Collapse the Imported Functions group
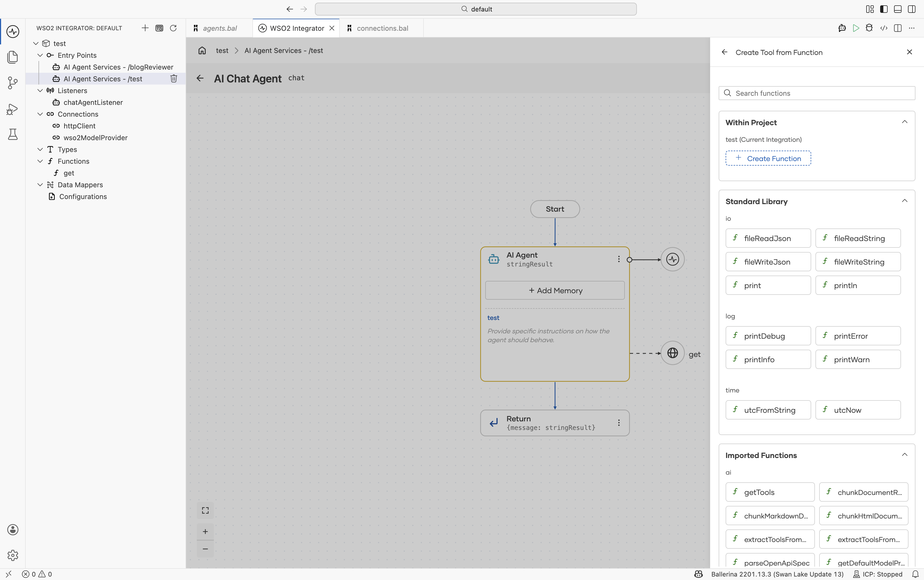The image size is (924, 580). [904, 455]
